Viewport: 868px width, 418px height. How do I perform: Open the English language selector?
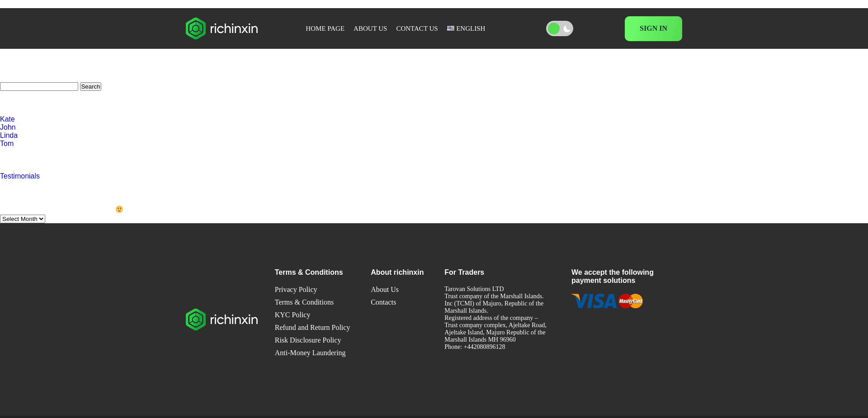tap(466, 28)
